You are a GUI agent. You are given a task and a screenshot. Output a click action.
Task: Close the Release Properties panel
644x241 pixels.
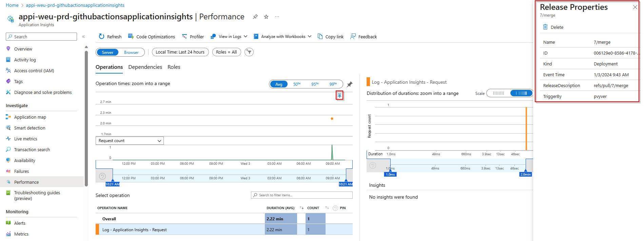click(x=635, y=7)
